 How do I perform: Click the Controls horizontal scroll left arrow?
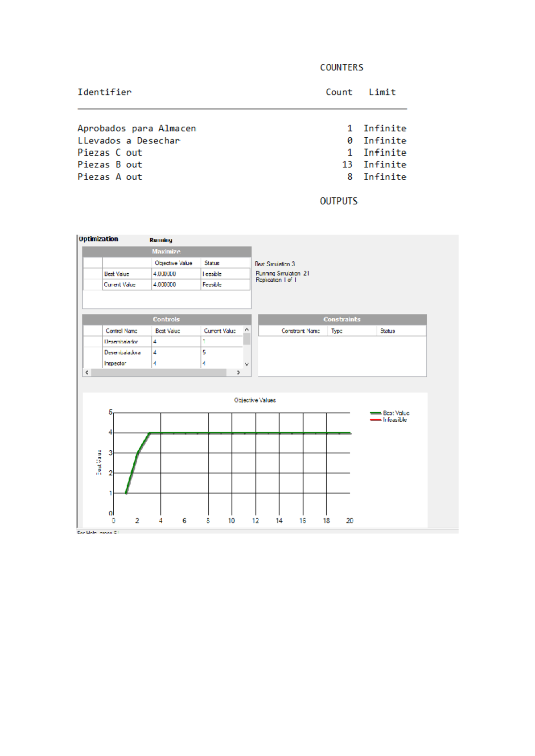click(x=87, y=373)
